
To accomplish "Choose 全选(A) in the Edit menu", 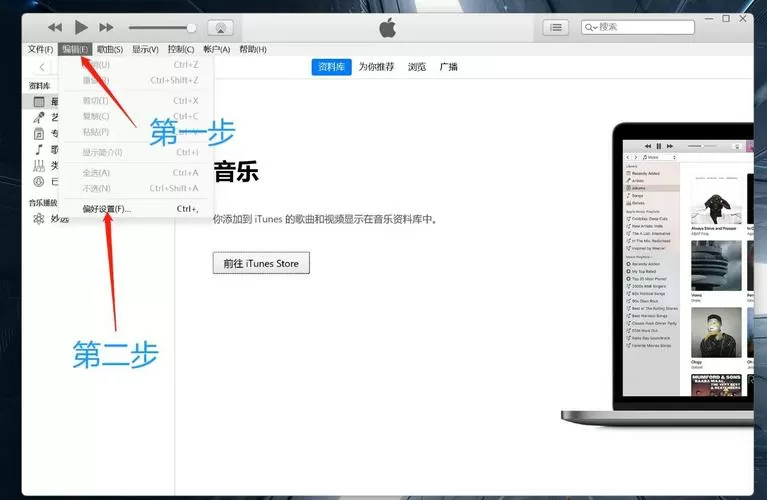I will point(136,173).
